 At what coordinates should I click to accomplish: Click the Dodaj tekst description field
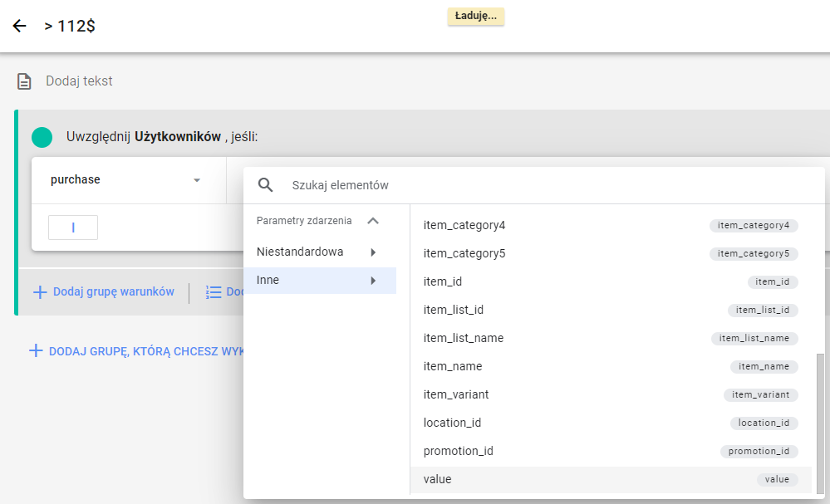click(80, 81)
